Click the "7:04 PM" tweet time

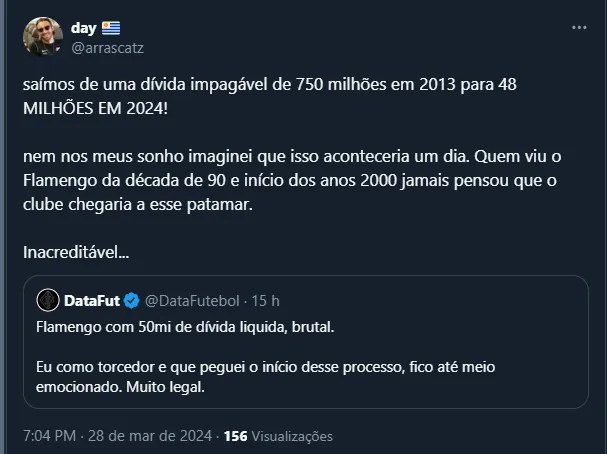click(49, 436)
